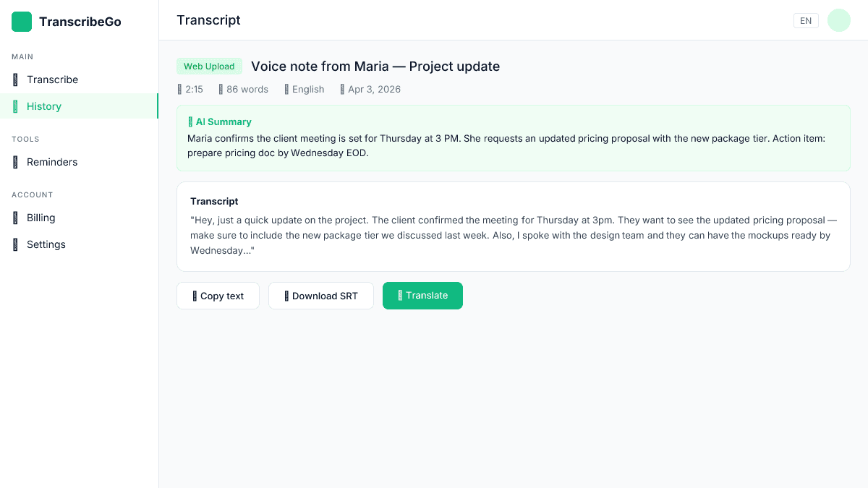Click the Translate button
Image resolution: width=868 pixels, height=488 pixels.
click(x=422, y=296)
